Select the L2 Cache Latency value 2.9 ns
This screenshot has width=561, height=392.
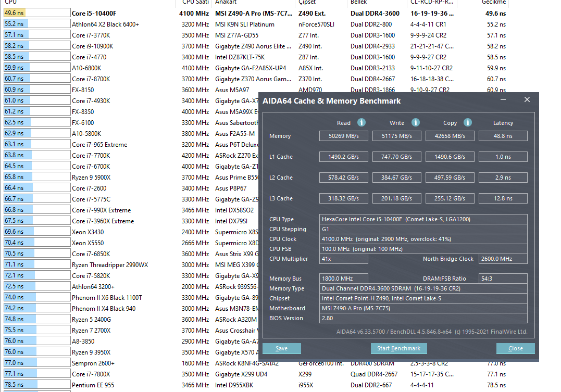503,178
